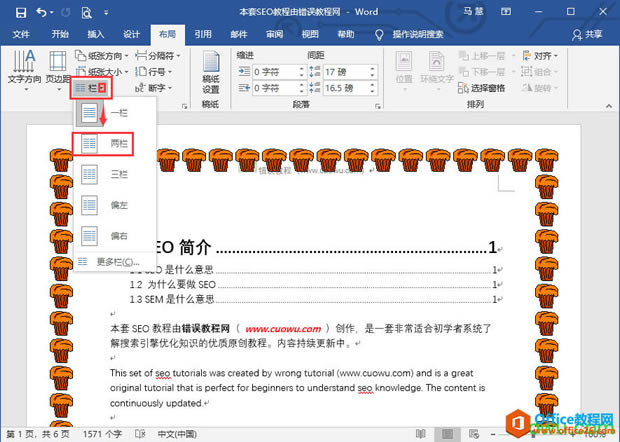Select the 偏右 right column option
This screenshot has height=442, width=620.
tap(115, 236)
